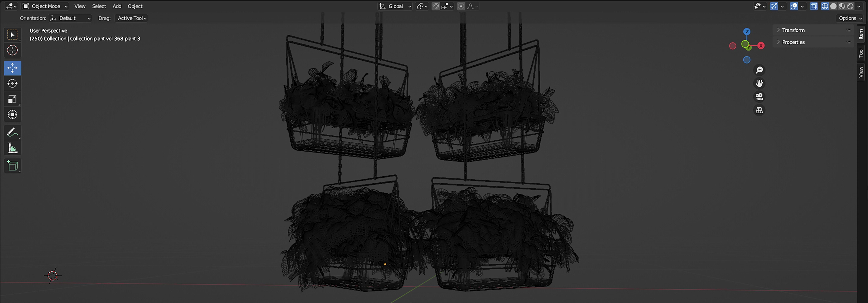Click the red X axis gizmo handle
The width and height of the screenshot is (868, 303).
tap(761, 45)
